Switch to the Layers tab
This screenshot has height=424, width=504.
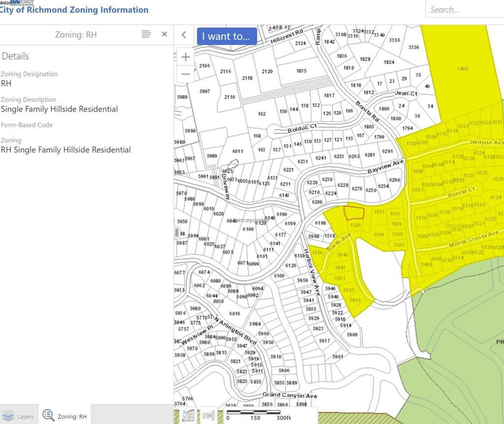pyautogui.click(x=19, y=416)
